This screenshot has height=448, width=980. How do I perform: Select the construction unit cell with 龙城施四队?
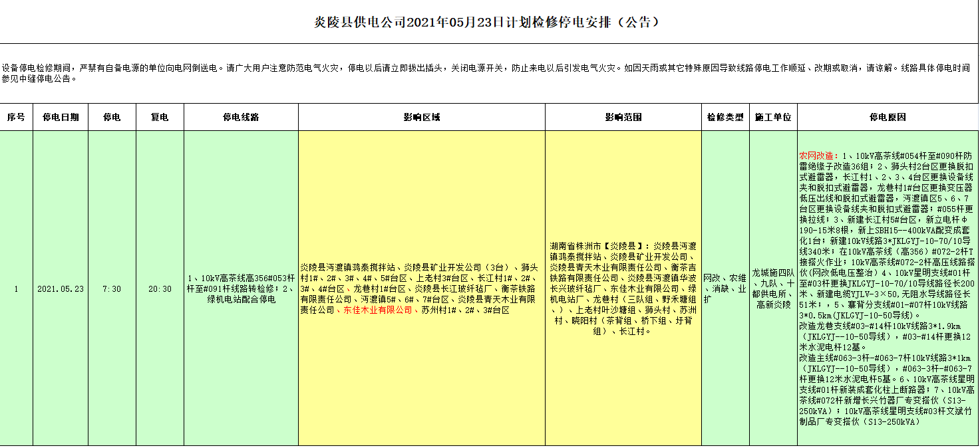point(773,288)
